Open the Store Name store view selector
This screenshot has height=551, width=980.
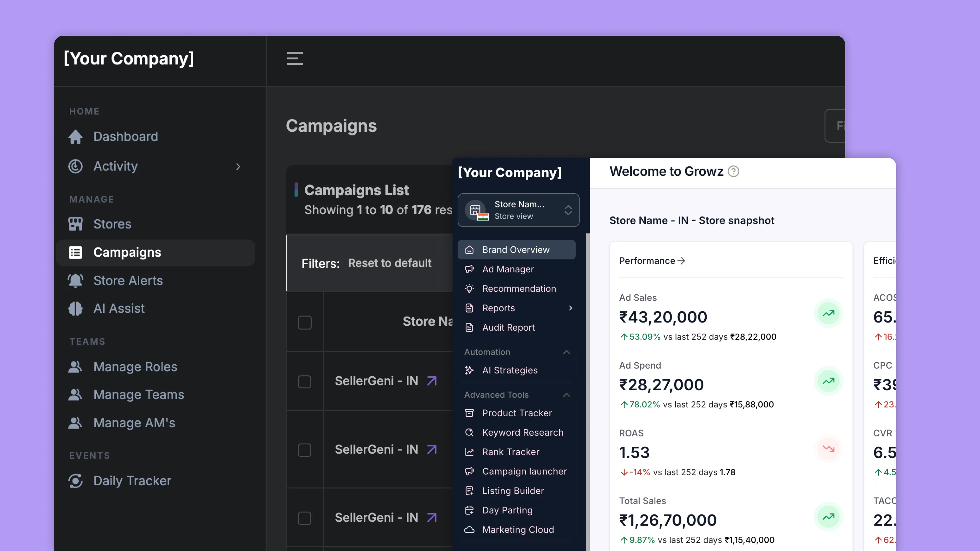[x=518, y=210]
